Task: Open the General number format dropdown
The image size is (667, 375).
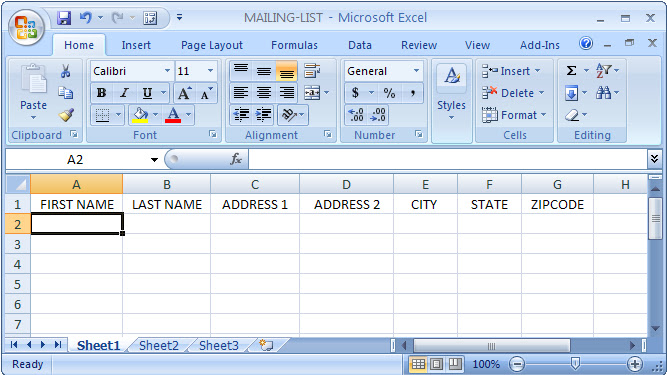Action: pyautogui.click(x=416, y=71)
